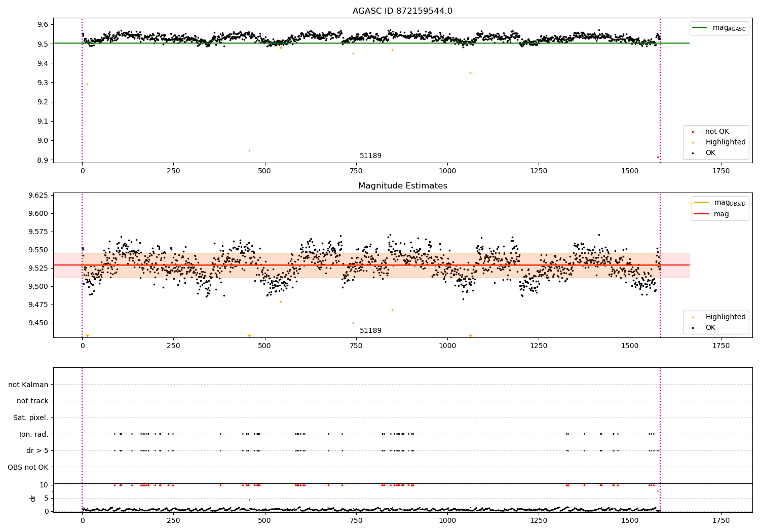Click the orange highlighted point at magnitude 9.29
Image resolution: width=760 pixels, height=532 pixels.
click(x=87, y=84)
